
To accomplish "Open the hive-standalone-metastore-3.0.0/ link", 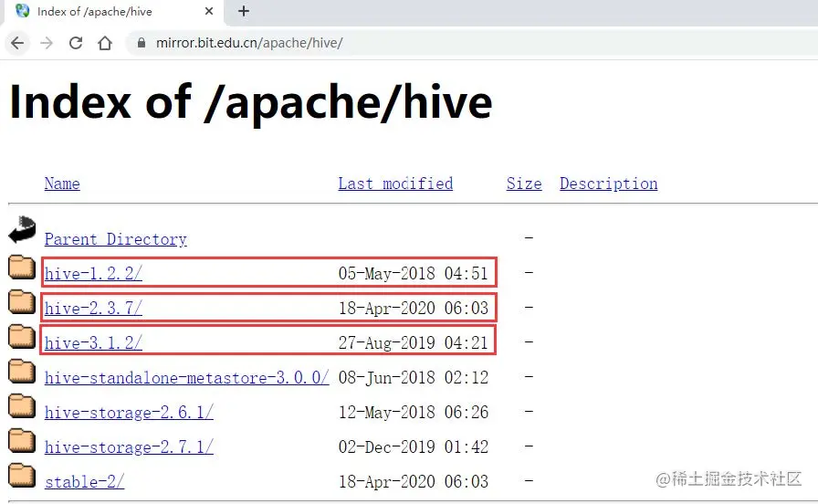I will click(x=187, y=378).
